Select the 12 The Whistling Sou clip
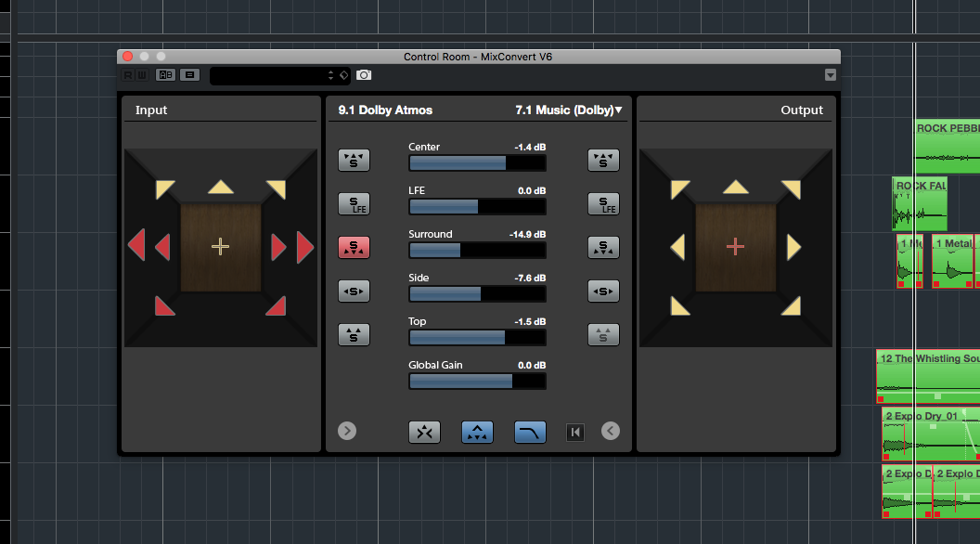 click(x=928, y=376)
